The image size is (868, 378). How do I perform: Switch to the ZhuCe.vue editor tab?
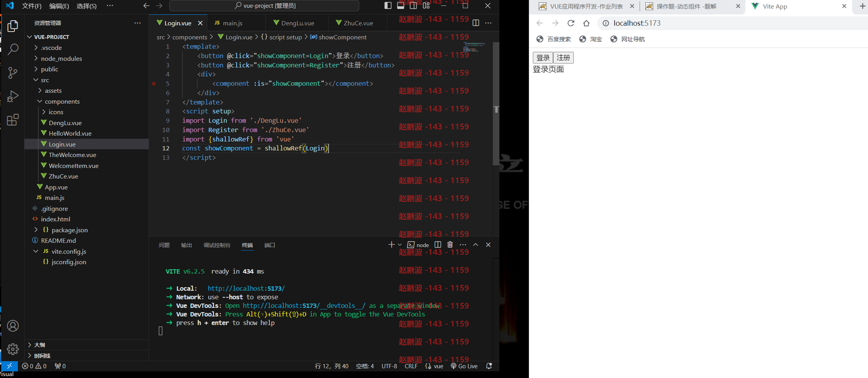coord(358,23)
